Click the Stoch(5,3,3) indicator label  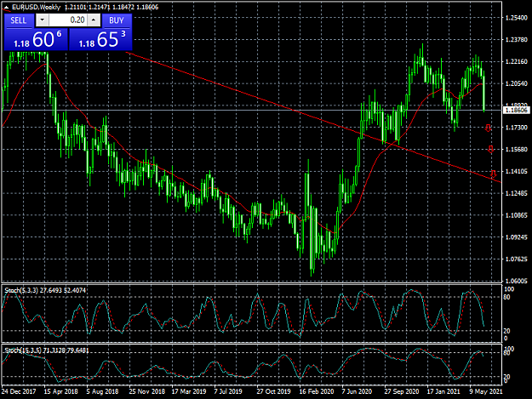pos(45,290)
